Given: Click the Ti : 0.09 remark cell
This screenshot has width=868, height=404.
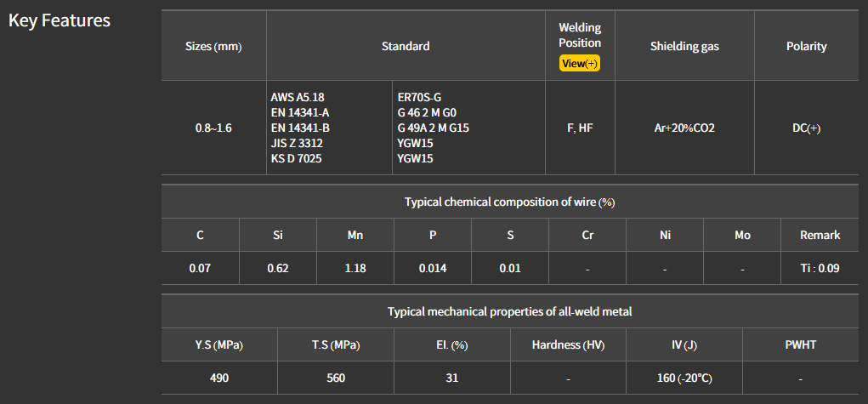Looking at the screenshot, I should 820,268.
